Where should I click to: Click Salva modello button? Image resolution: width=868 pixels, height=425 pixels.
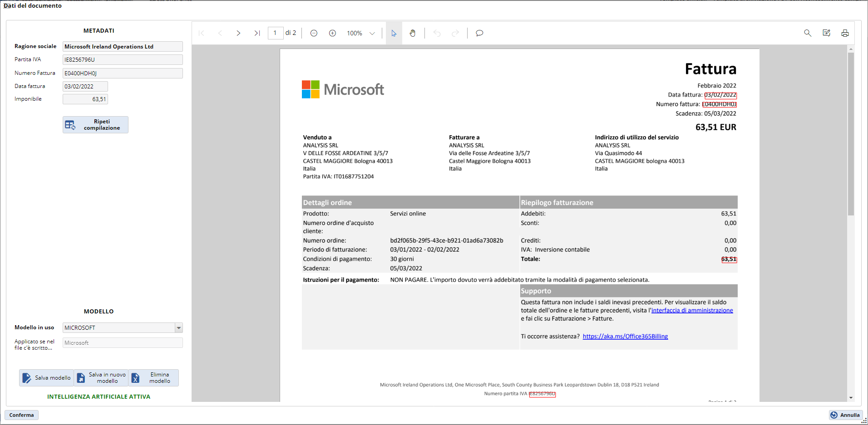point(46,378)
